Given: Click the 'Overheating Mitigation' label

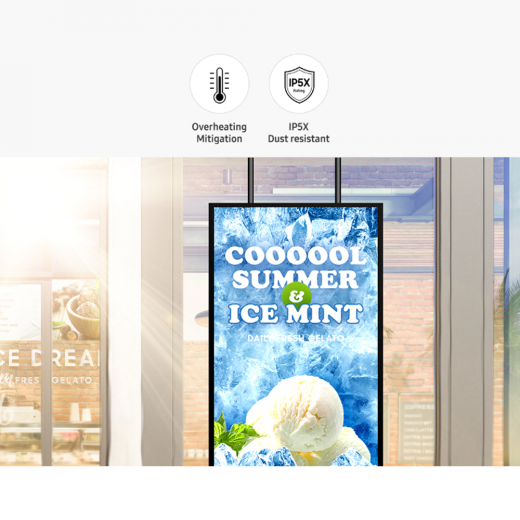Looking at the screenshot, I should pyautogui.click(x=219, y=133).
